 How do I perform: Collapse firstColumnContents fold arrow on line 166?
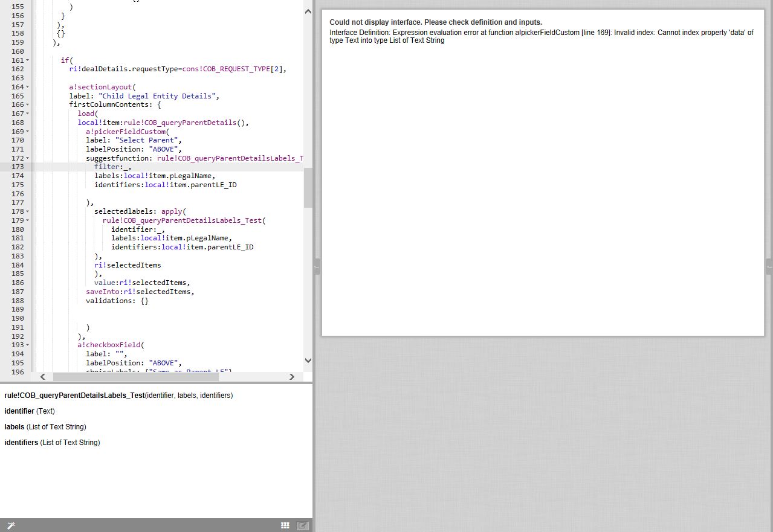tap(27, 105)
